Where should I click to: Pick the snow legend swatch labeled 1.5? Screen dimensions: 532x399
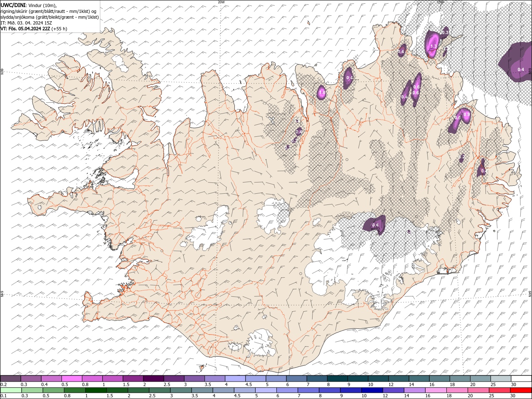tap(133, 379)
